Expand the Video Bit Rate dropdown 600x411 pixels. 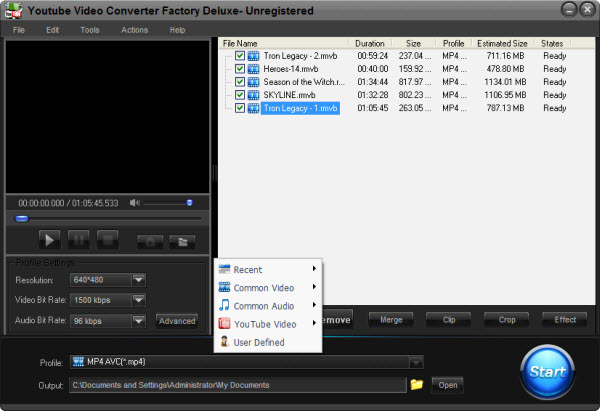[x=139, y=300]
